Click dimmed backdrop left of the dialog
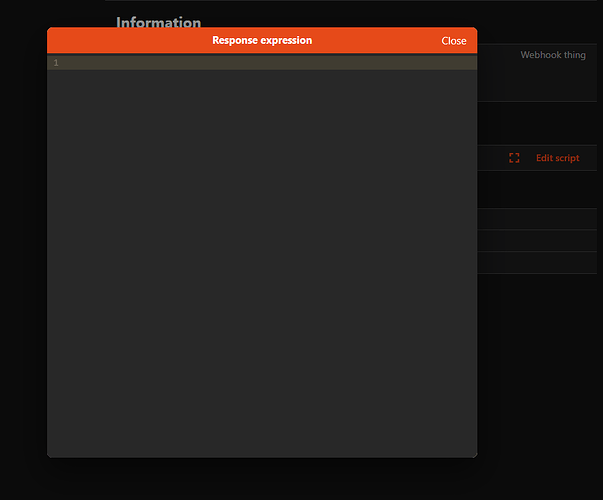 tap(23, 250)
